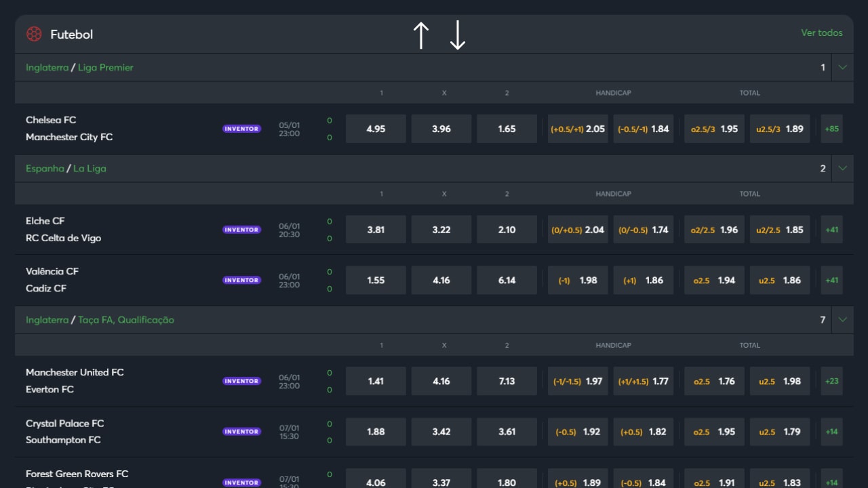Select total o2.5/3 at 1.95
The height and width of the screenshot is (488, 868).
[x=714, y=129]
